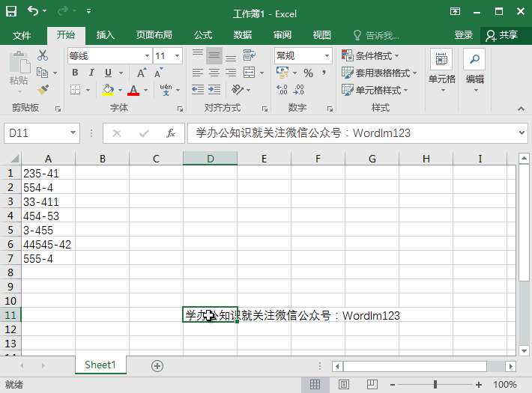The width and height of the screenshot is (532, 393).
Task: Click text orientation icon
Action: click(x=238, y=90)
